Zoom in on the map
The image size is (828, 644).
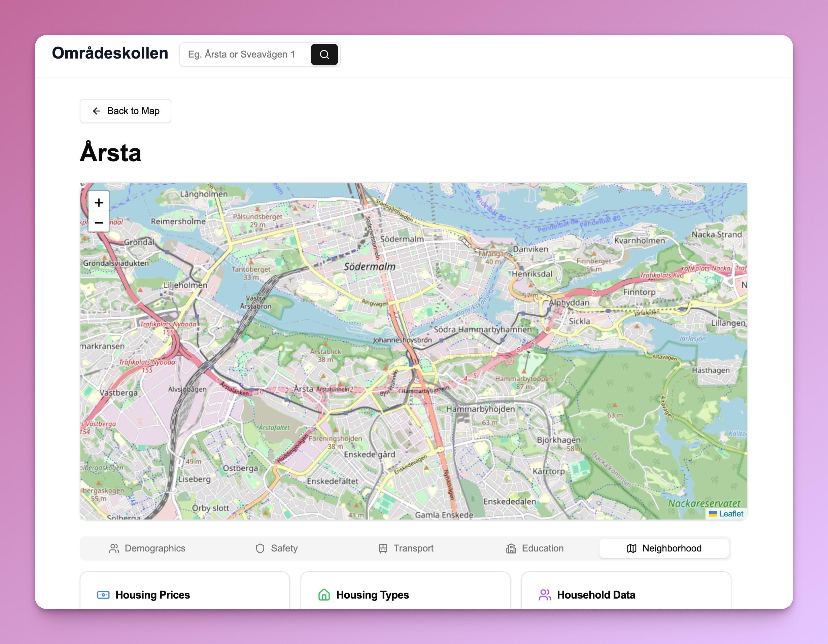click(x=99, y=203)
